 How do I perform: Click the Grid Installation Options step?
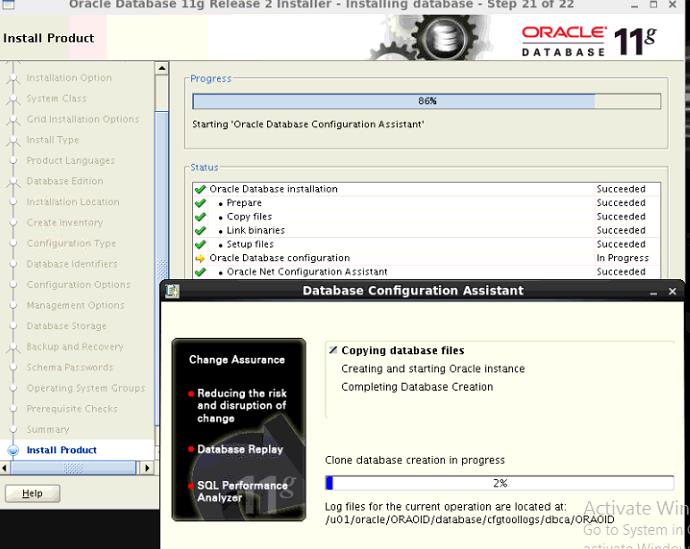pyautogui.click(x=83, y=119)
